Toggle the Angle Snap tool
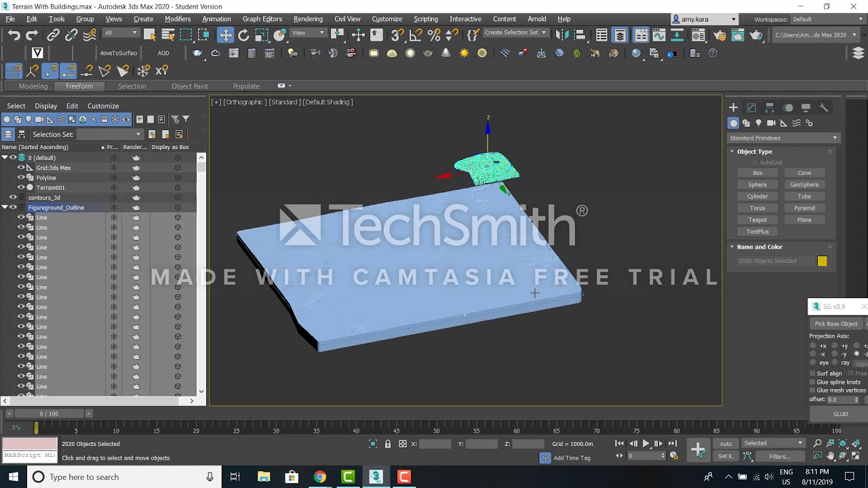Viewport: 868px width, 488px height. click(x=416, y=35)
